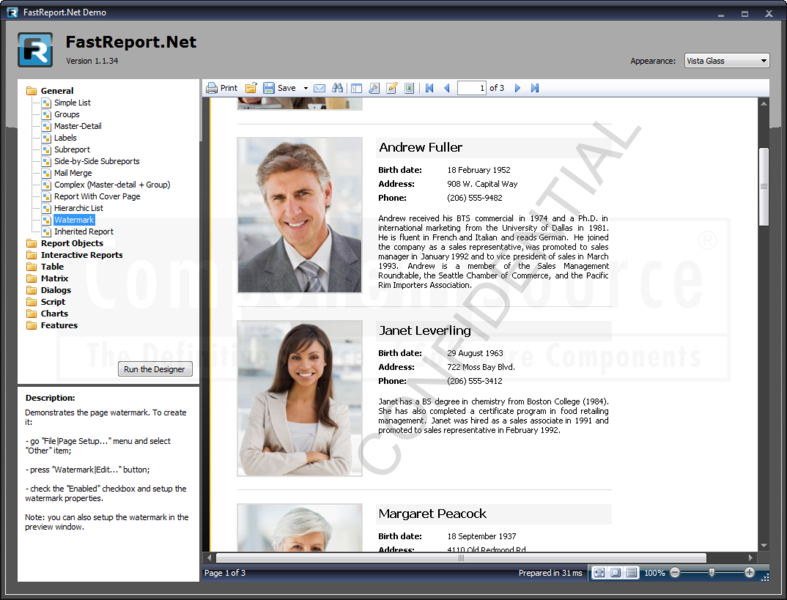Open a report file with the folder icon
The width and height of the screenshot is (787, 600).
pyautogui.click(x=251, y=88)
